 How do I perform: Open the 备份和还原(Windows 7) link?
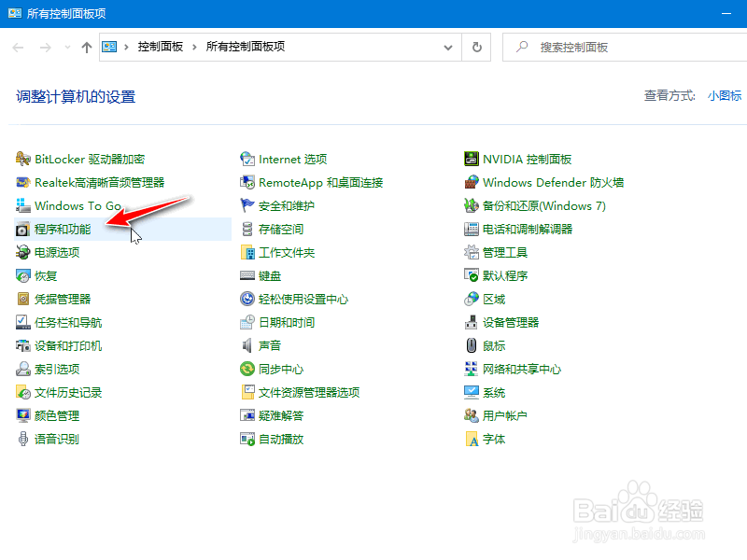pos(544,205)
